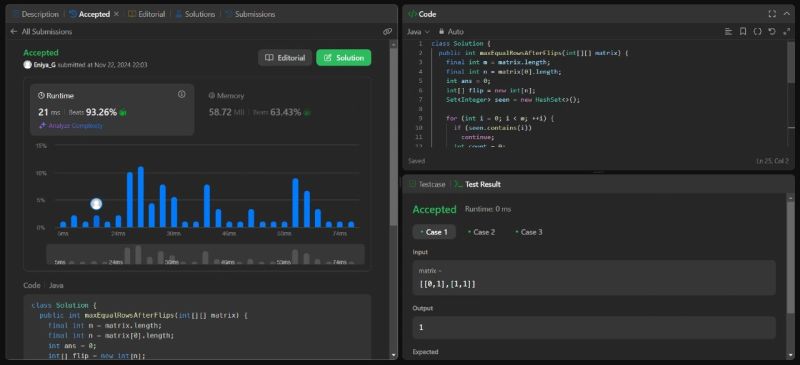Open the code formatting icon in editor toolbar
The image size is (800, 365).
(x=729, y=32)
